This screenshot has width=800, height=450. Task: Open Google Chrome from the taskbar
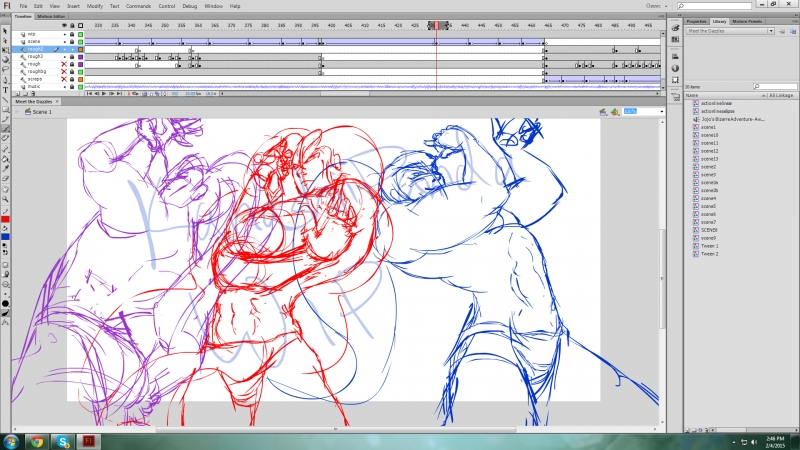tap(37, 440)
